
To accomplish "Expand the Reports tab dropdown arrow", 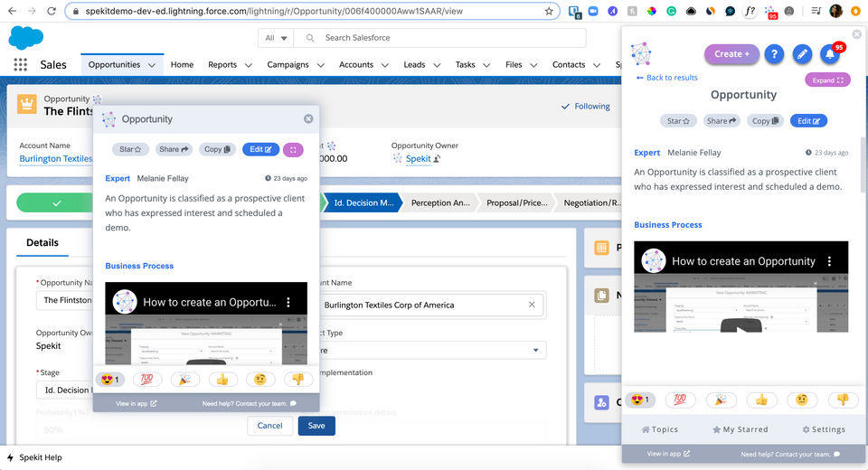I will 248,65.
